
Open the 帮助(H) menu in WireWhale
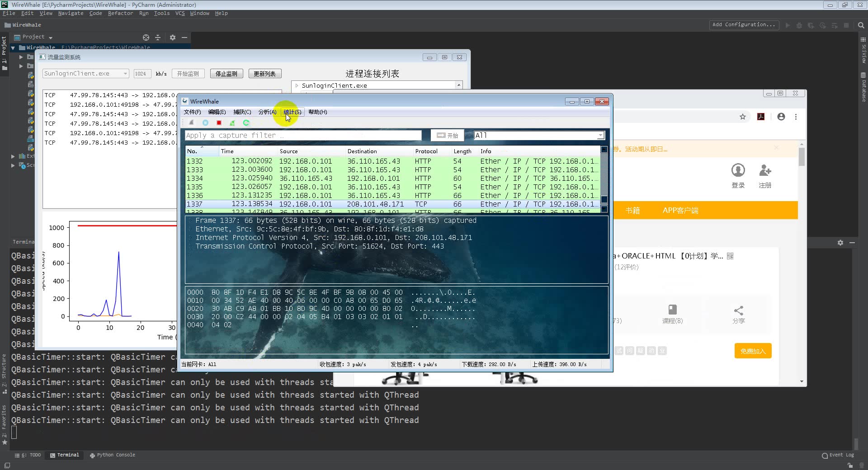click(x=318, y=112)
